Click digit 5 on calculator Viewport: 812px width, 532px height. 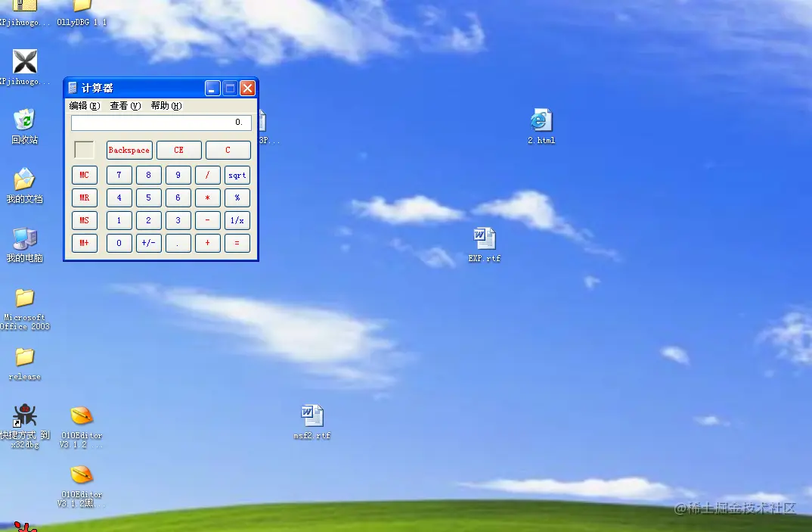coord(149,198)
